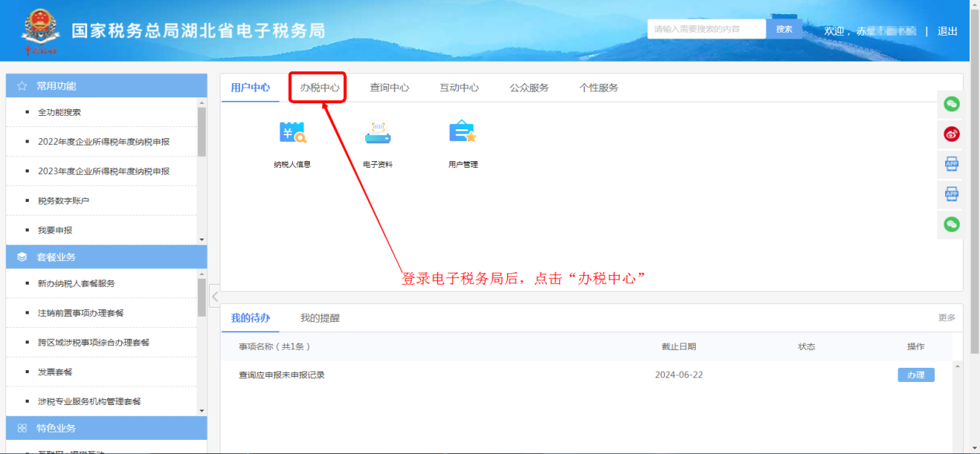The width and height of the screenshot is (980, 454).
Task: Open the 用户管理 icon
Action: (462, 133)
